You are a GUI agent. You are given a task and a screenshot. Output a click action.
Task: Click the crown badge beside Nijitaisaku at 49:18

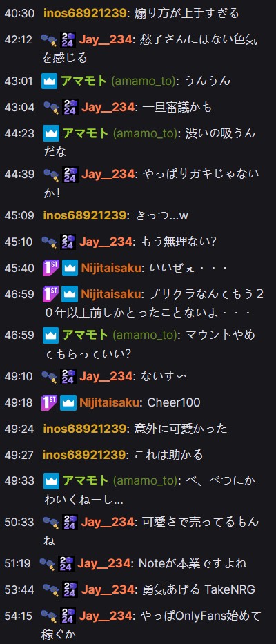(x=68, y=402)
